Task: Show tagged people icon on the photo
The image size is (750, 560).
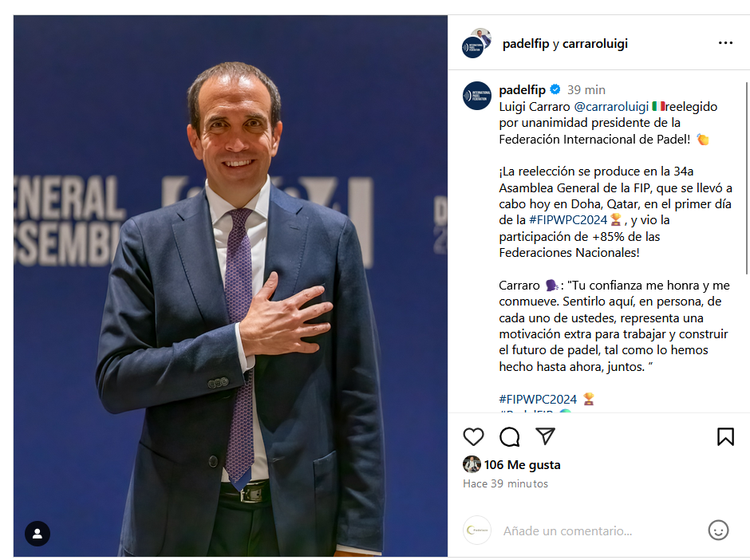Action: [x=37, y=534]
